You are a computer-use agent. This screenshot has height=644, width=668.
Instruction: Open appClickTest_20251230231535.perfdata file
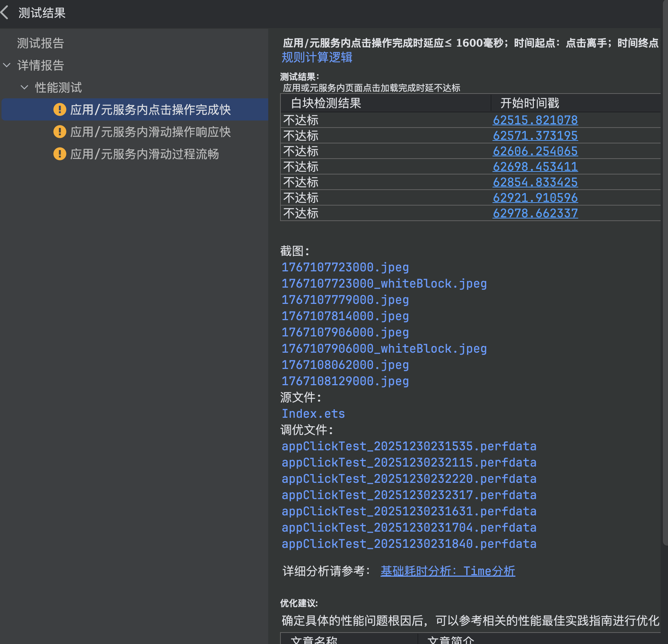coord(409,446)
